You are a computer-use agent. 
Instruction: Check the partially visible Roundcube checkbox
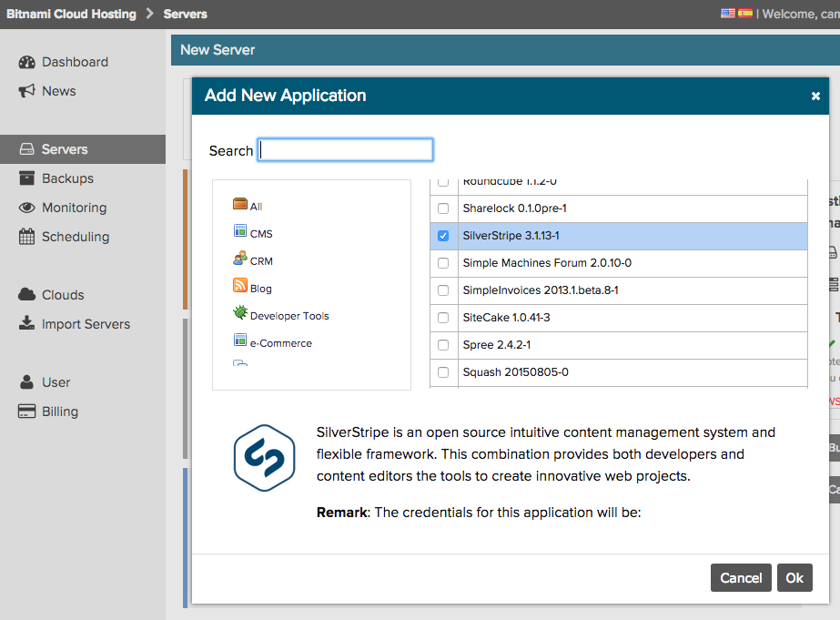pyautogui.click(x=443, y=183)
